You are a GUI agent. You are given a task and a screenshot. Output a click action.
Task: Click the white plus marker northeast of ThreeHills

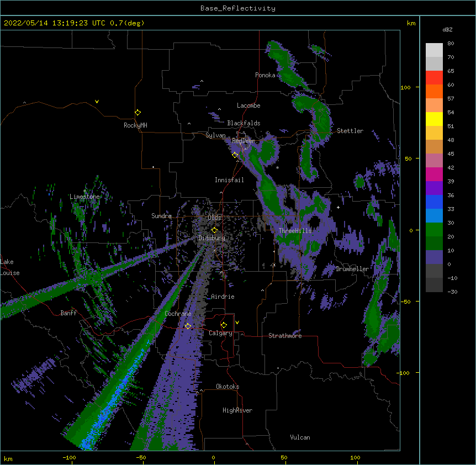338,207
